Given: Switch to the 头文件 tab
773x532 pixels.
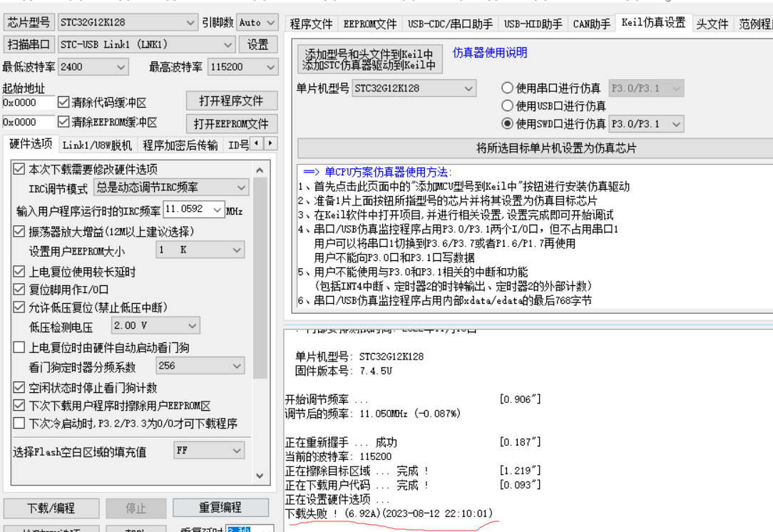Looking at the screenshot, I should [x=712, y=24].
